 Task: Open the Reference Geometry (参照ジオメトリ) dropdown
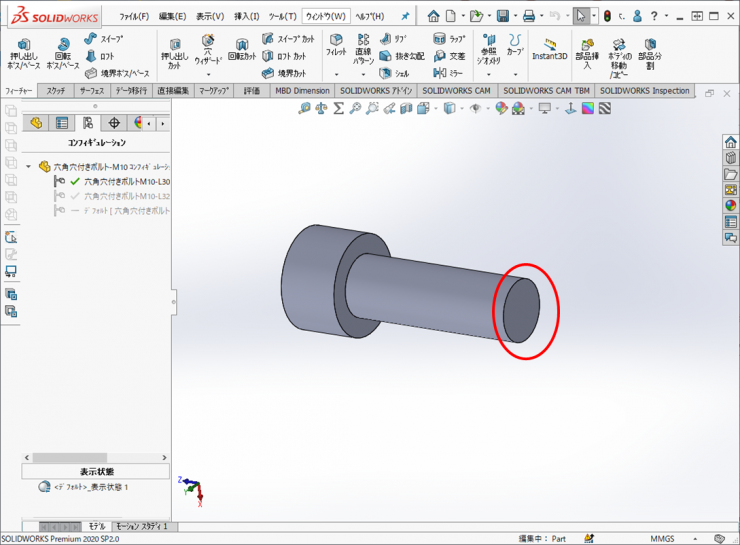click(x=489, y=74)
